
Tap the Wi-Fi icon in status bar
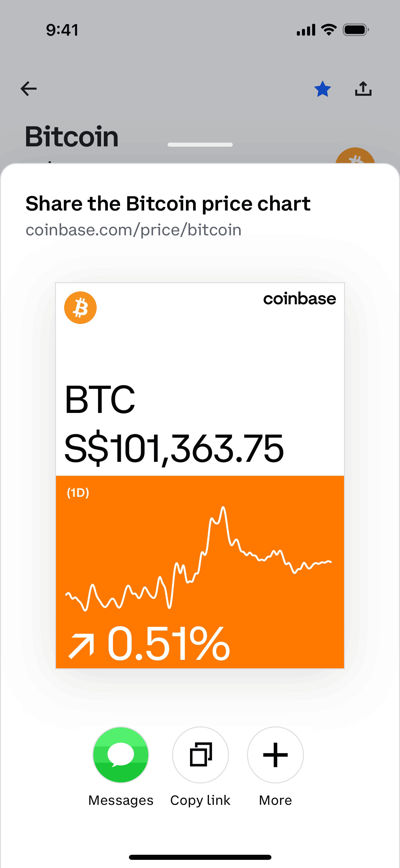point(329,30)
